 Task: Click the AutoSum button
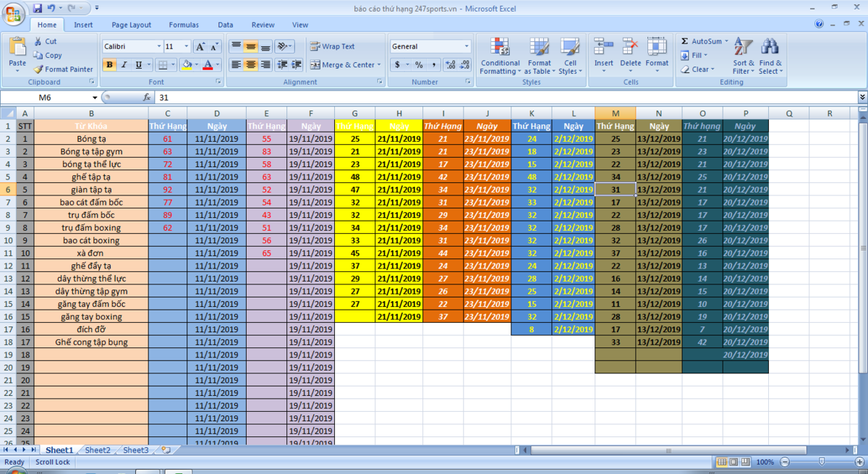[x=701, y=41]
